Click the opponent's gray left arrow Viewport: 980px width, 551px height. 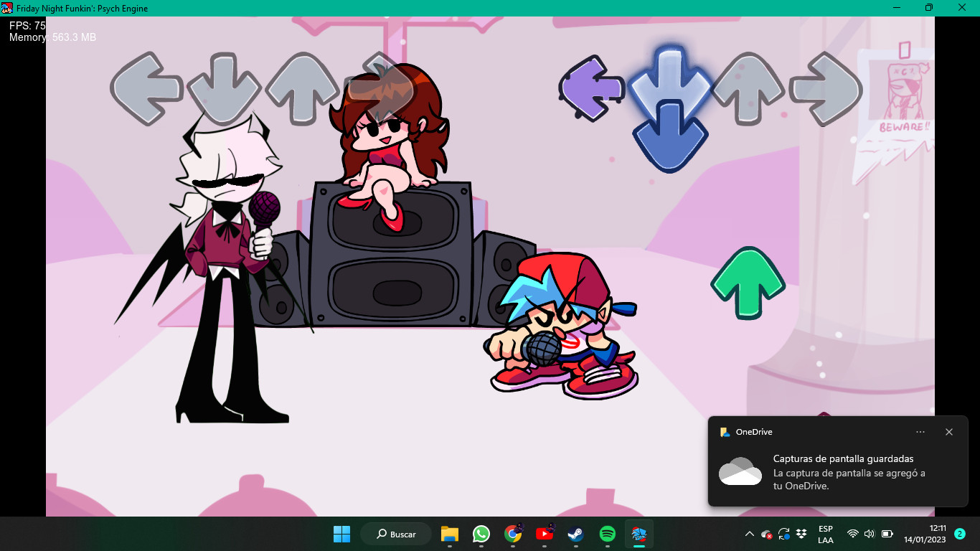point(146,88)
